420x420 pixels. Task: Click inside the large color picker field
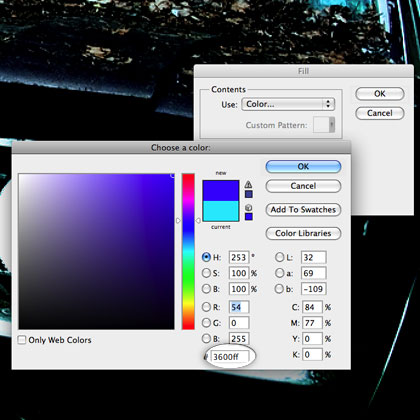96,251
